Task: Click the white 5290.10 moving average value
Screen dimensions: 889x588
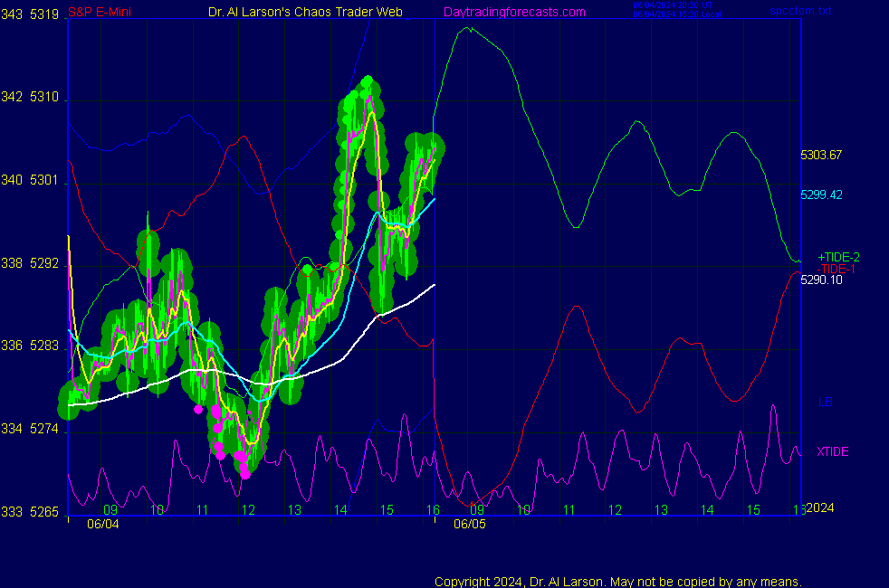Action: [x=821, y=280]
